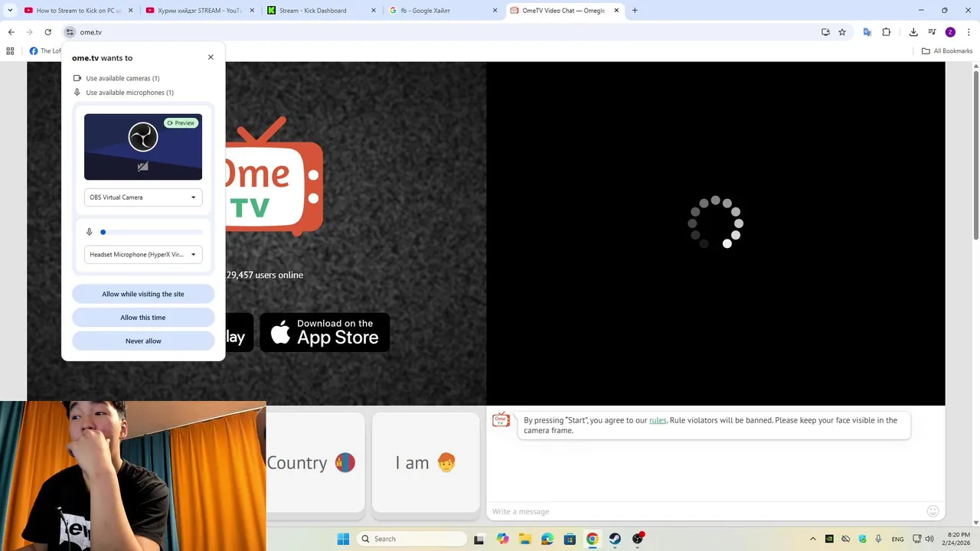Click the camera icon beside Use available cameras

click(x=77, y=78)
